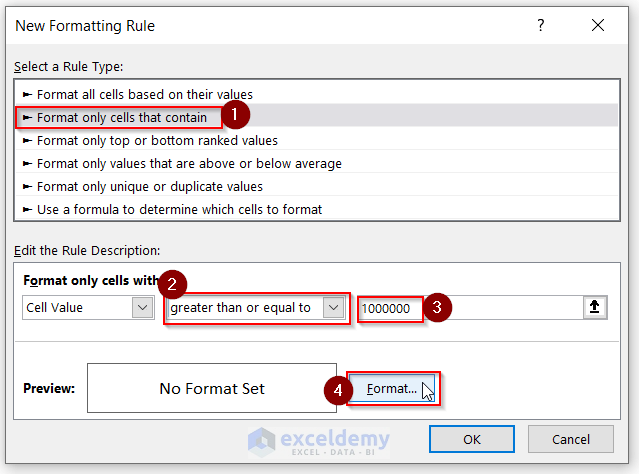Click the value field containing 1000000
Image resolution: width=639 pixels, height=474 pixels.
(x=388, y=308)
